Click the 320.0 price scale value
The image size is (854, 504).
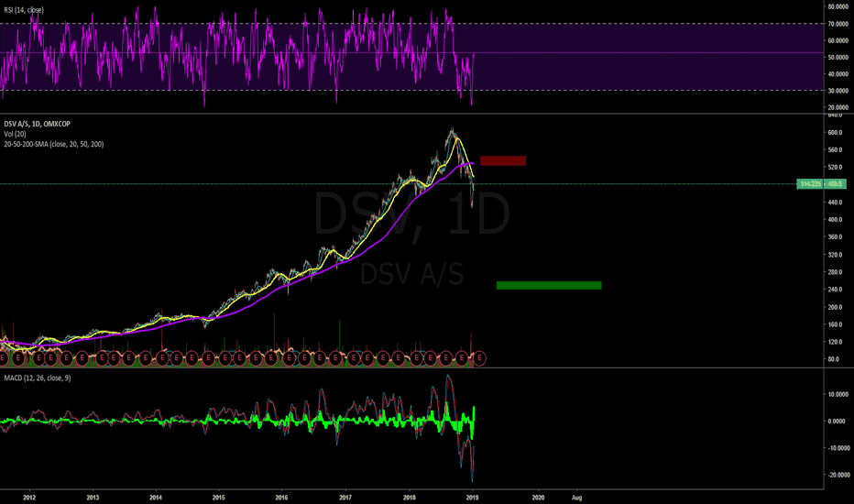(x=835, y=255)
